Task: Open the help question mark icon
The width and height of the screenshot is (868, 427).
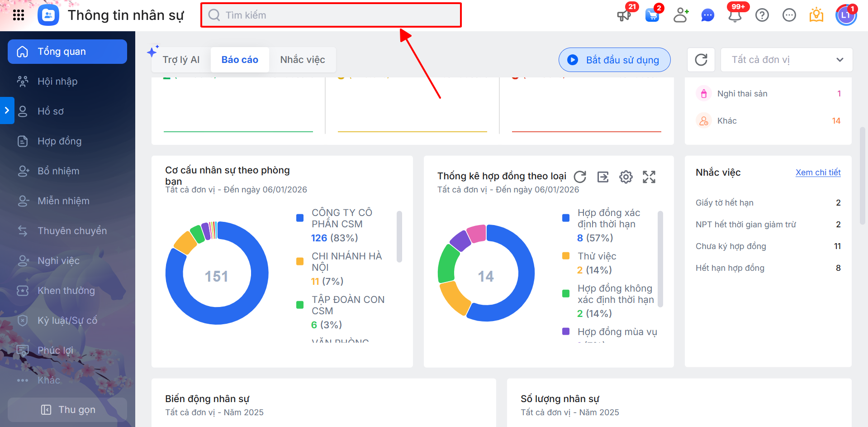Action: (762, 15)
